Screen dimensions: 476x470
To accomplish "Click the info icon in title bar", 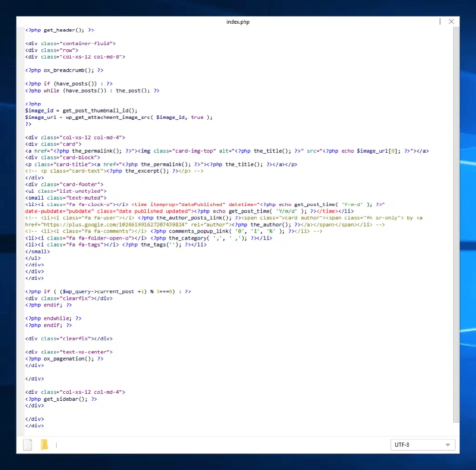I will (440, 22).
